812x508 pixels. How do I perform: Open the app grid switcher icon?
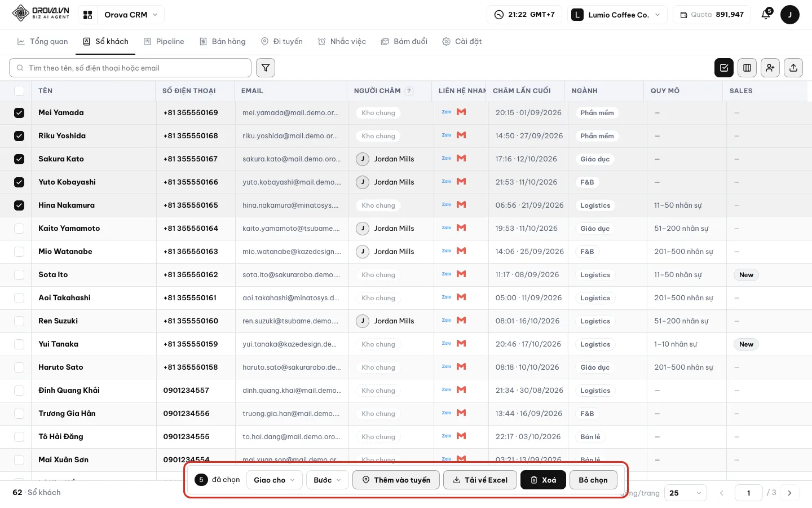coord(87,15)
